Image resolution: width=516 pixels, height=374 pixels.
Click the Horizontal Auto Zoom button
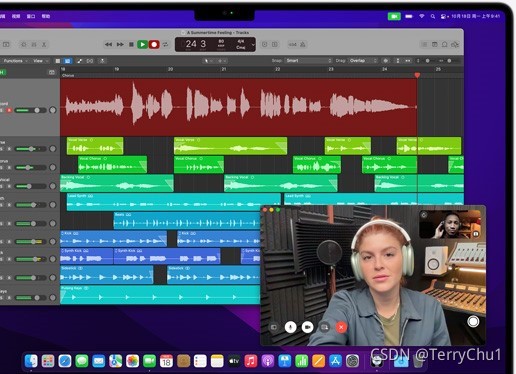(408, 61)
